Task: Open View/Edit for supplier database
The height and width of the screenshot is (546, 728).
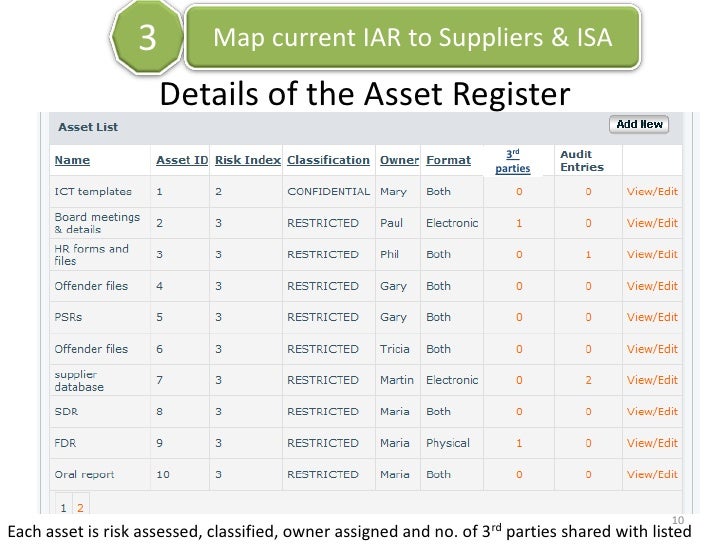Action: (651, 380)
